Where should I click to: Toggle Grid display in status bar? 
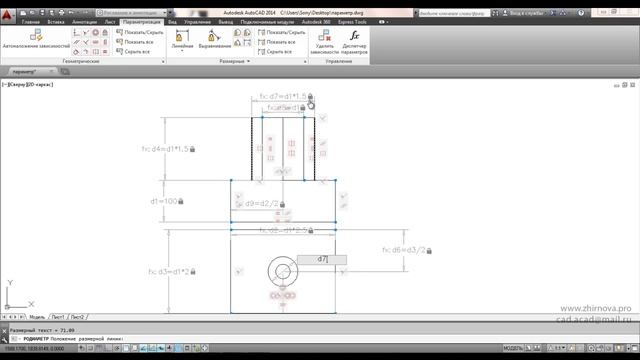tap(100, 348)
